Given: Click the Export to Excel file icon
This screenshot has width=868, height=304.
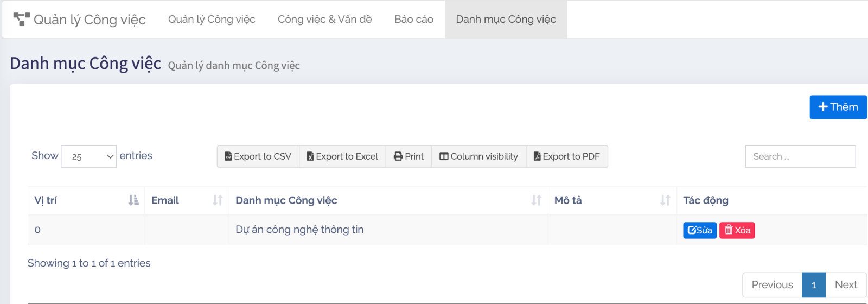Looking at the screenshot, I should pyautogui.click(x=310, y=156).
